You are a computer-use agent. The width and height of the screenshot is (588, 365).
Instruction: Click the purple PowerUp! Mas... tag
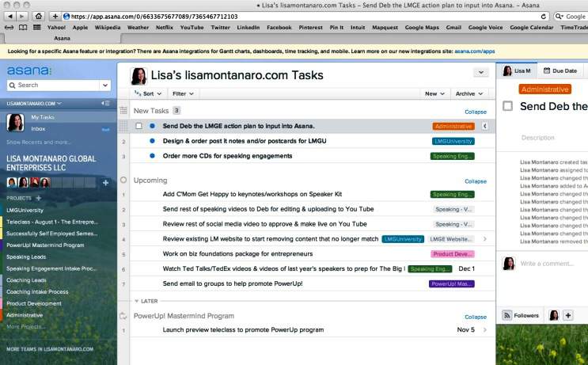pos(452,284)
